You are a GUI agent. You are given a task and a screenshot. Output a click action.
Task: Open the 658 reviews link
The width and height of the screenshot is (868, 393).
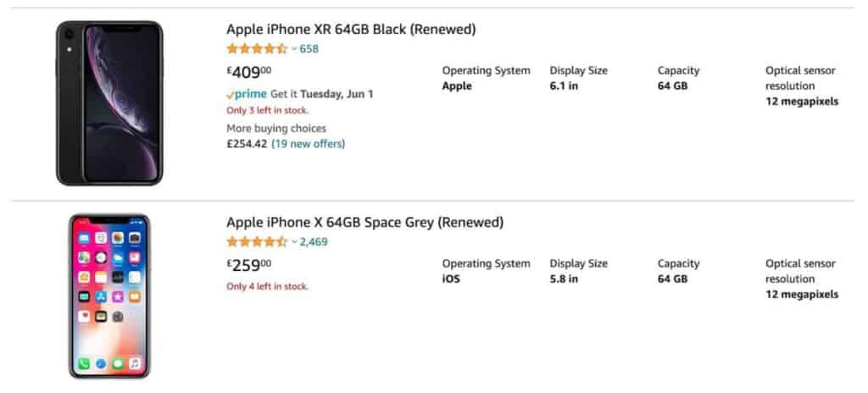309,49
